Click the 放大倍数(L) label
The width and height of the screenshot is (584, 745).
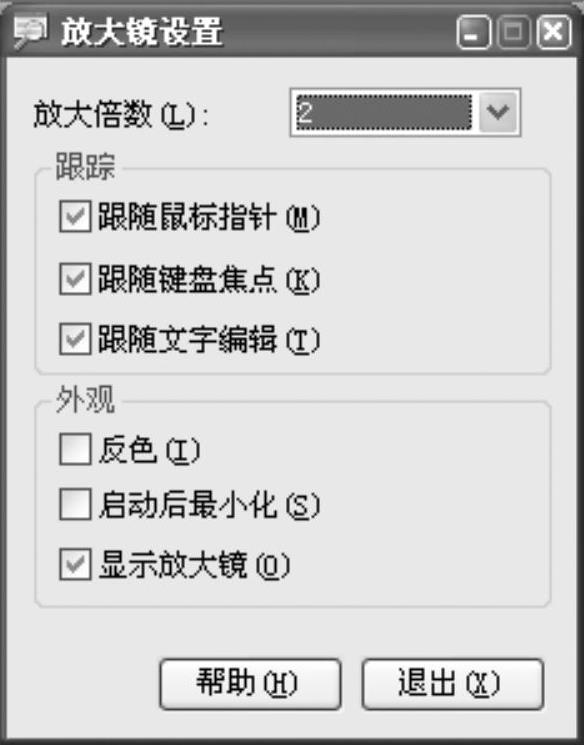(x=121, y=115)
